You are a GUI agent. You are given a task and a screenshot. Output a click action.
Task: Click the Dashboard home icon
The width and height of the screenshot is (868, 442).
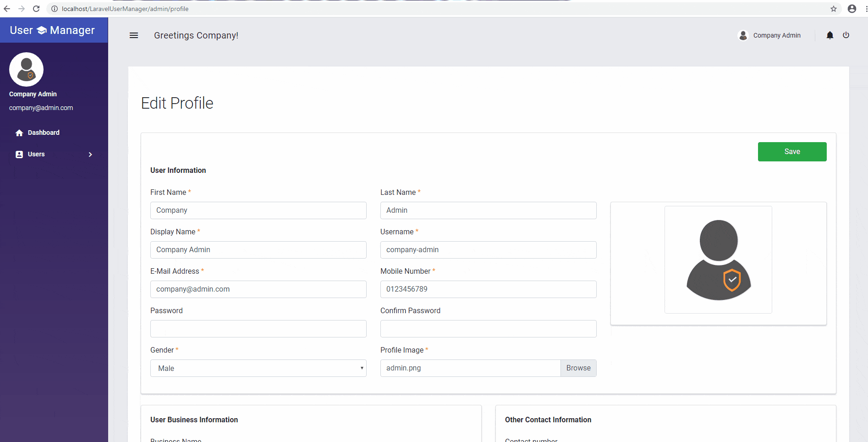(19, 133)
